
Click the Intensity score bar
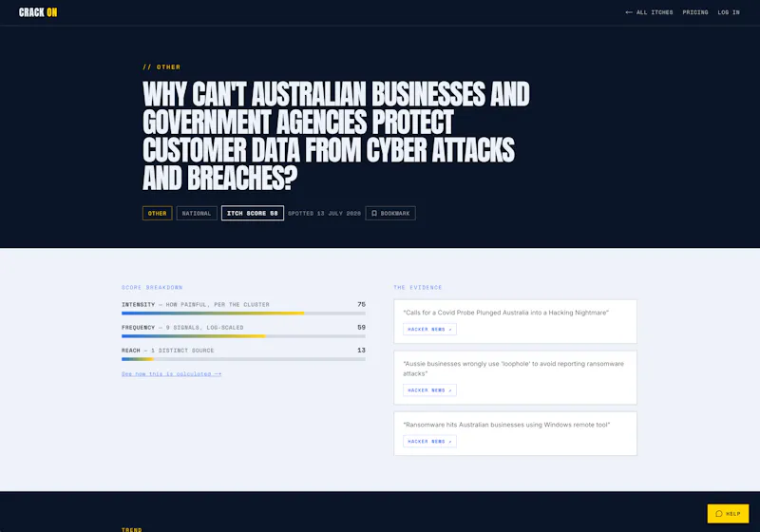point(243,313)
